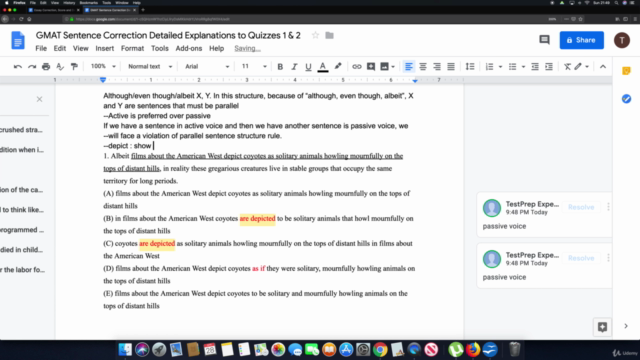Enable center alignment

[x=423, y=67]
